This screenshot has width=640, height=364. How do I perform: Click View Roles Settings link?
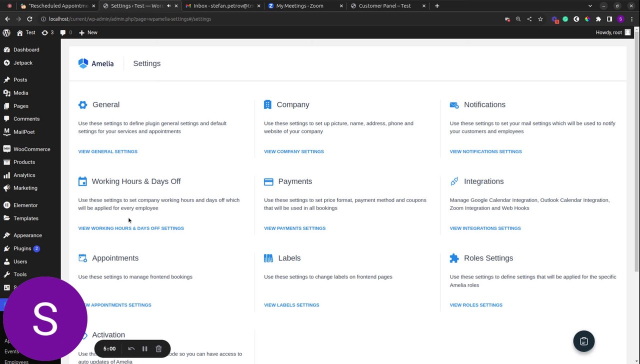[476, 305]
